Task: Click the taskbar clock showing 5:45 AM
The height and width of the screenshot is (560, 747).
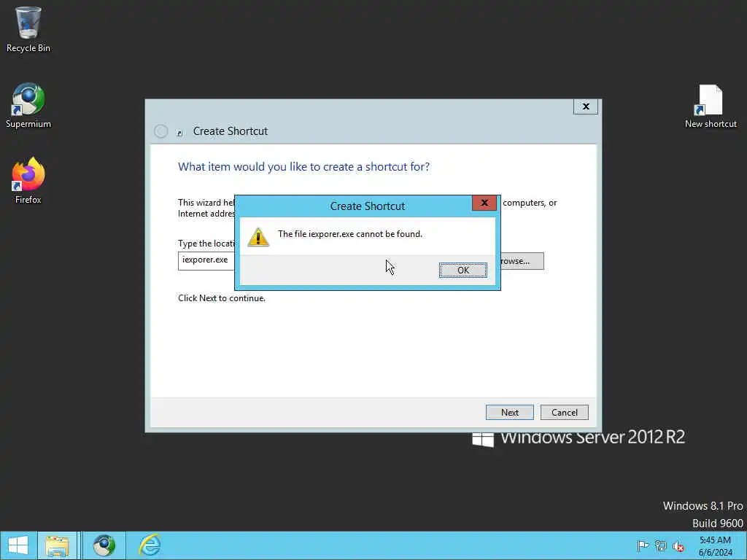Action: pos(715,546)
